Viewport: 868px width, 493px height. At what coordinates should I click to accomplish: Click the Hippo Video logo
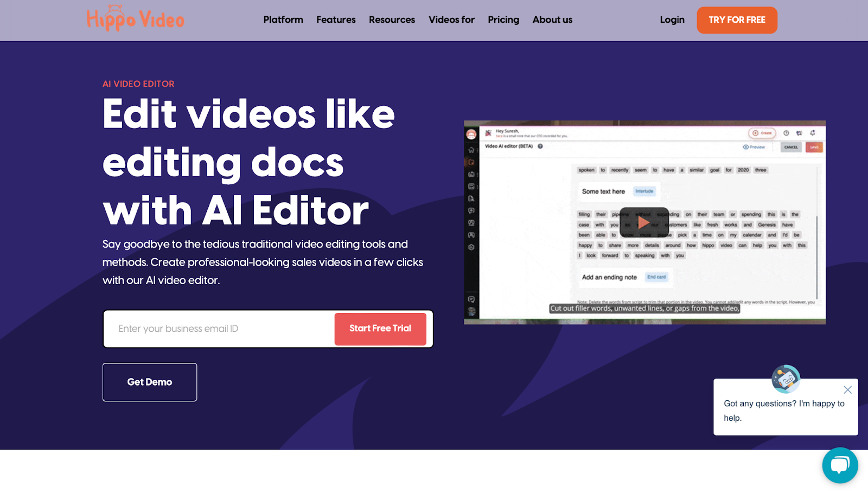(x=136, y=18)
